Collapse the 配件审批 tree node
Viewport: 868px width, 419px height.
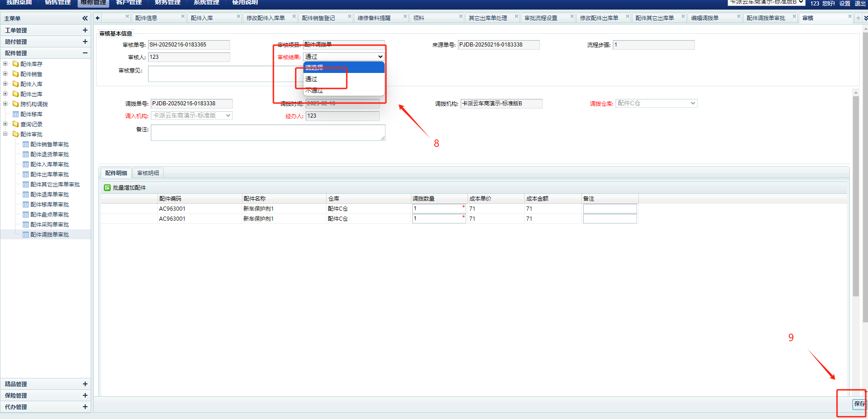coord(5,134)
